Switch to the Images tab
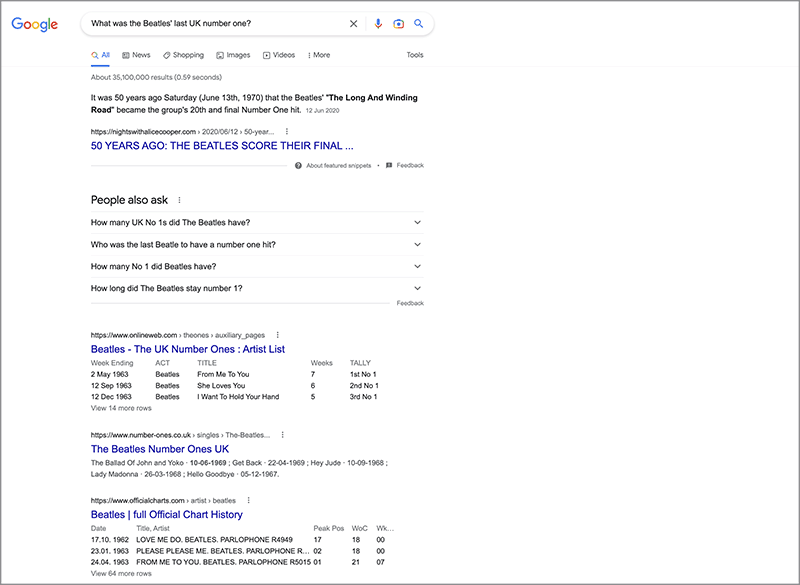The height and width of the screenshot is (585, 800). (233, 55)
